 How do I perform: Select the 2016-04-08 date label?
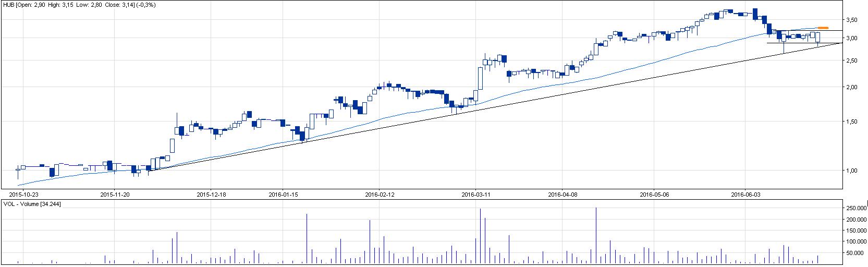coord(563,195)
